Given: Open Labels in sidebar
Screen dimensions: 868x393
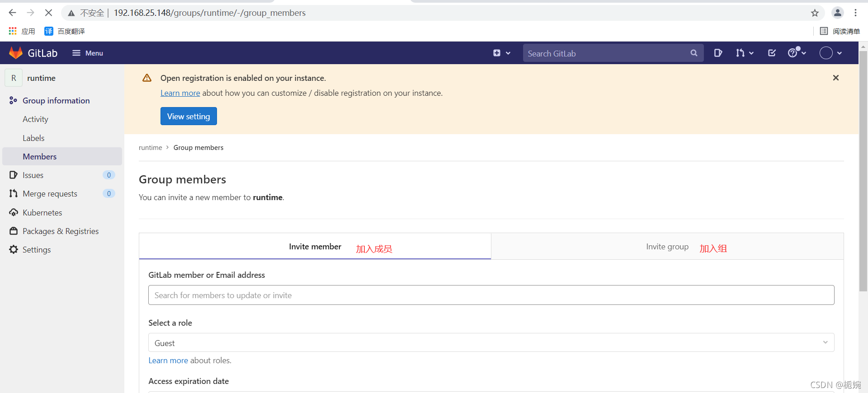Looking at the screenshot, I should click(x=33, y=138).
